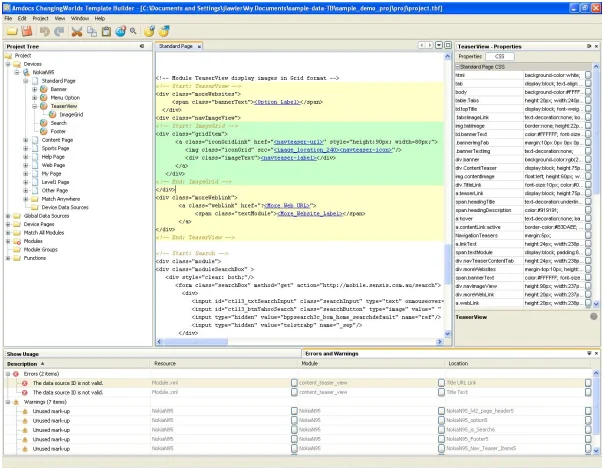Pin the Project Tree panel via header icon
Screen dimensions: 604x468
click(x=142, y=46)
